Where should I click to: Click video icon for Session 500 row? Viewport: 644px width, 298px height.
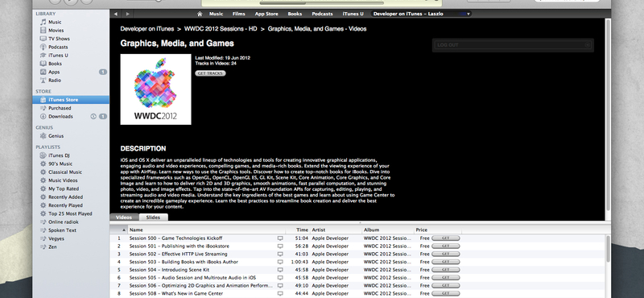[280, 238]
